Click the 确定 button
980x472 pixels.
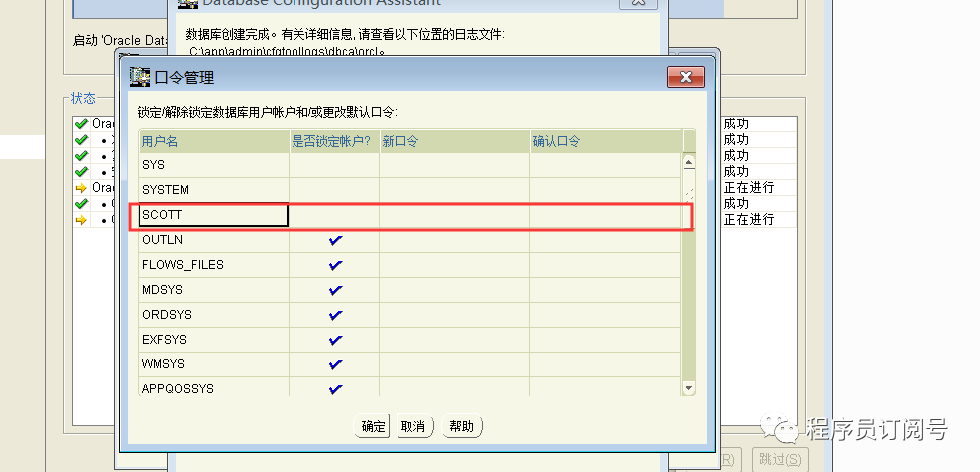pos(373,426)
